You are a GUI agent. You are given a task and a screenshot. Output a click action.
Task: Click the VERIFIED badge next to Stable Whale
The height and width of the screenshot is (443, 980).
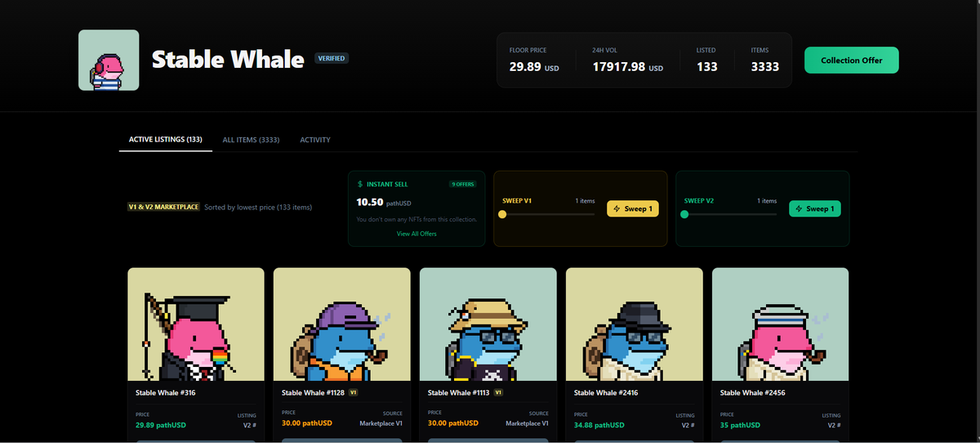coord(332,58)
